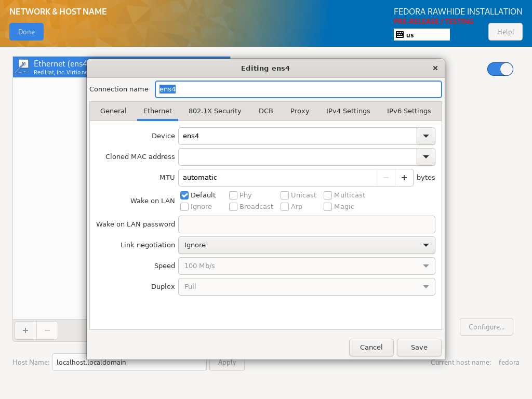Select the Ethernet tab
The width and height of the screenshot is (532, 399).
[x=158, y=111]
